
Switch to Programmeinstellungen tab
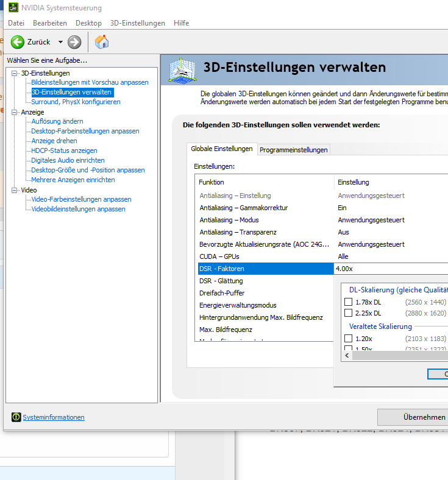(x=294, y=150)
